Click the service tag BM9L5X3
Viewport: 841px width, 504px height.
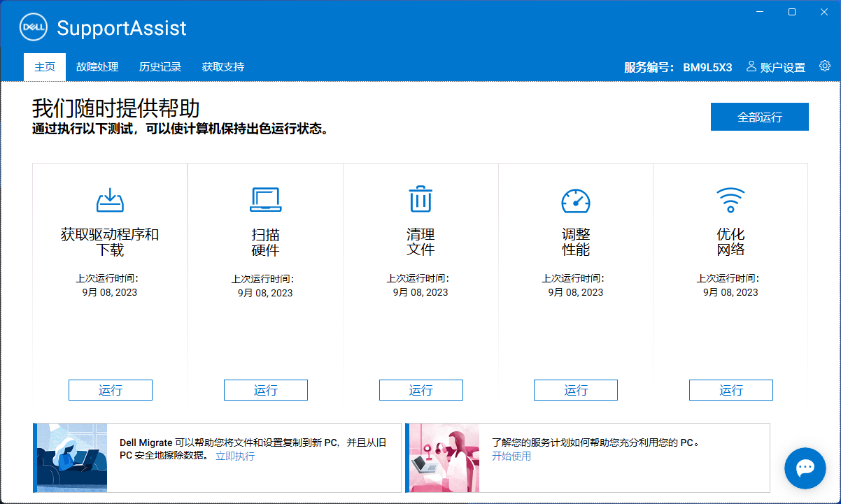pyautogui.click(x=707, y=67)
